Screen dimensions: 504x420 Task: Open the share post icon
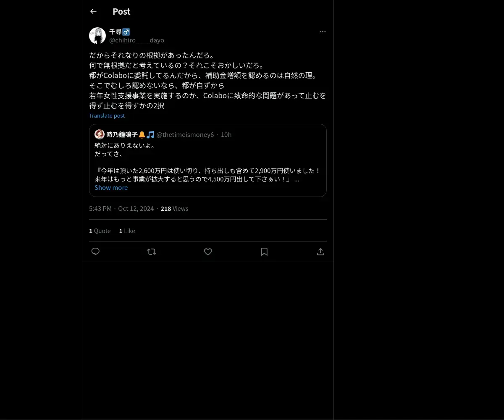click(320, 252)
